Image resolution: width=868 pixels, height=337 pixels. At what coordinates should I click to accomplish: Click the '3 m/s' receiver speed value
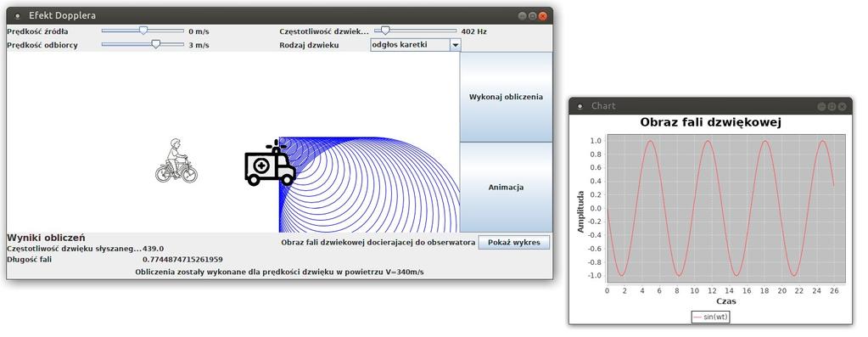[199, 45]
